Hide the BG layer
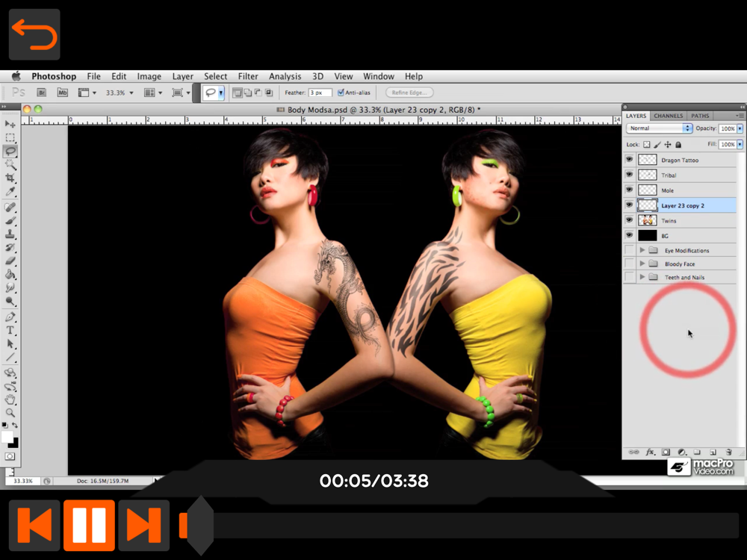Screen dimensions: 747x560 (x=629, y=235)
